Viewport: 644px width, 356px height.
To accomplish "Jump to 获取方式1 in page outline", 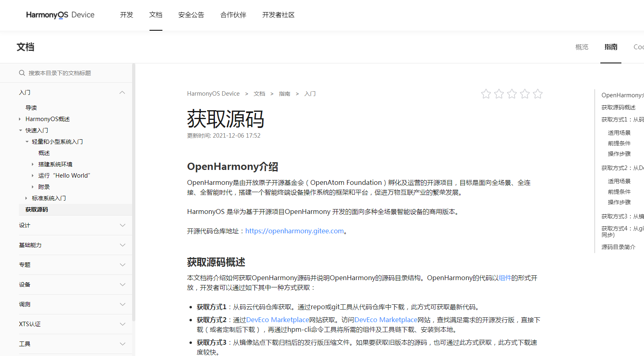I will (x=623, y=119).
